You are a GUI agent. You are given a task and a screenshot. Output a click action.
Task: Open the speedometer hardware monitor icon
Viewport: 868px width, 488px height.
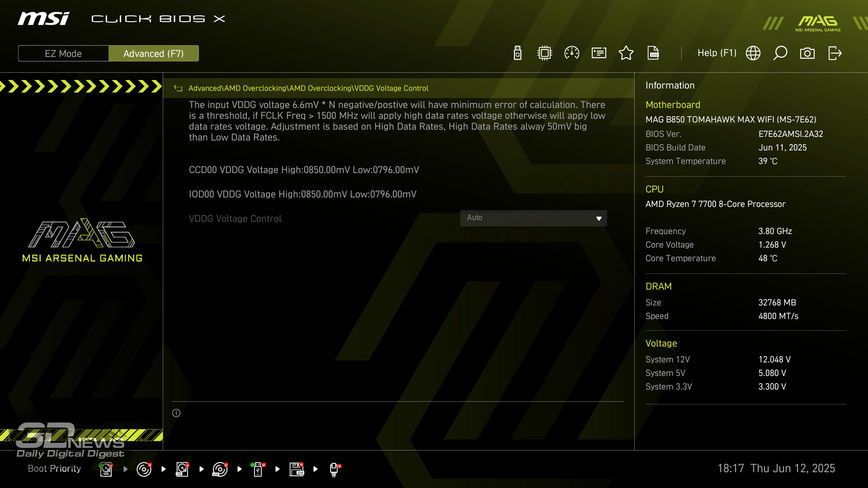pyautogui.click(x=572, y=53)
